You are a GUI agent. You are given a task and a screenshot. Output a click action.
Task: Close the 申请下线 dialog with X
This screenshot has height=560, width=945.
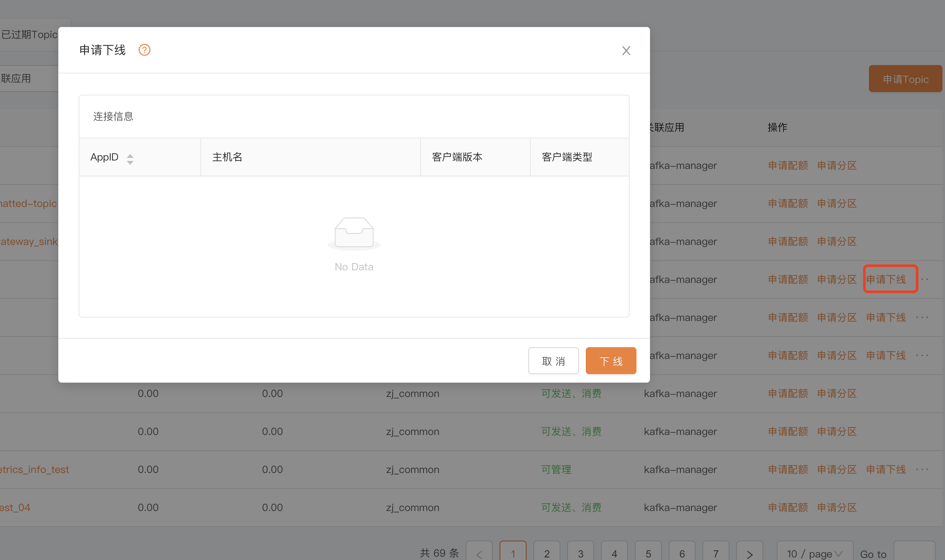point(626,51)
